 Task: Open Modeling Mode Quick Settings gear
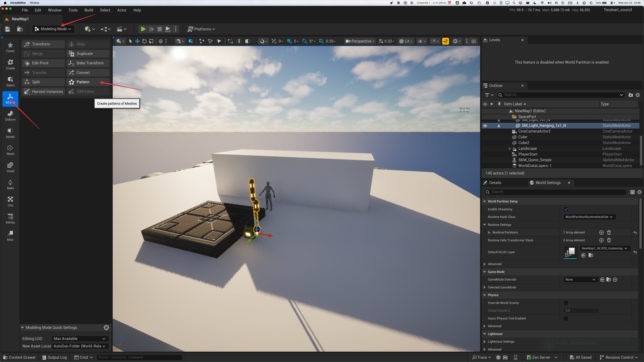coord(106,328)
